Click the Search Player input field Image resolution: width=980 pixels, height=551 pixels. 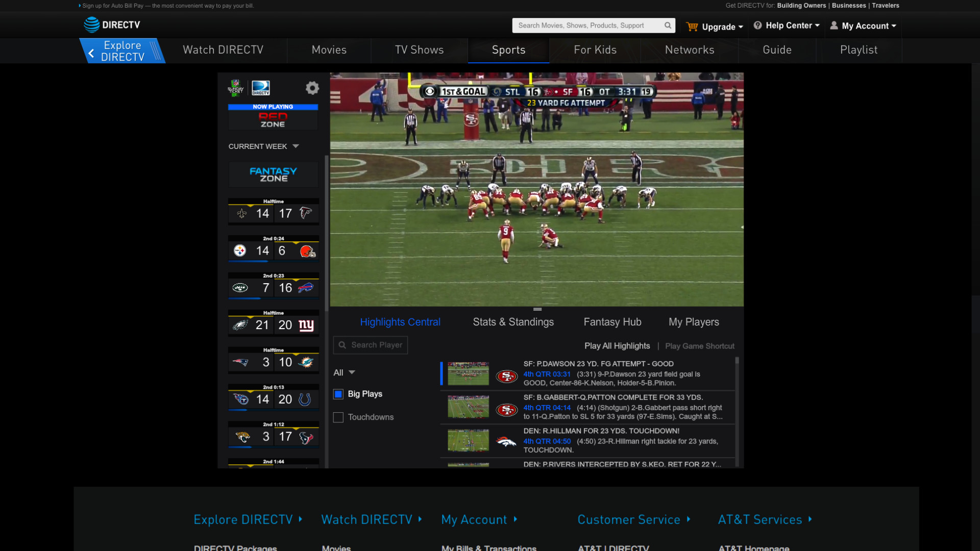click(371, 345)
